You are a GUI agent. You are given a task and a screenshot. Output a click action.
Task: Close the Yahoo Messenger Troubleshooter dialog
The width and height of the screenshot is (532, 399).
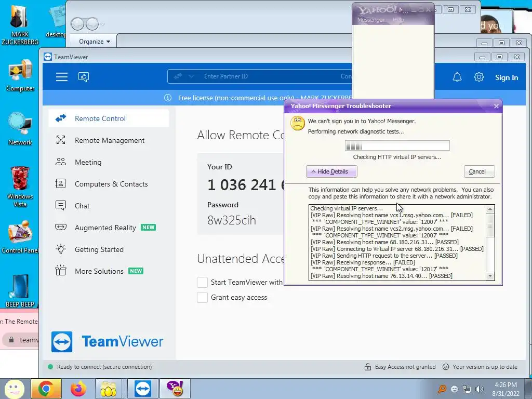tap(496, 106)
